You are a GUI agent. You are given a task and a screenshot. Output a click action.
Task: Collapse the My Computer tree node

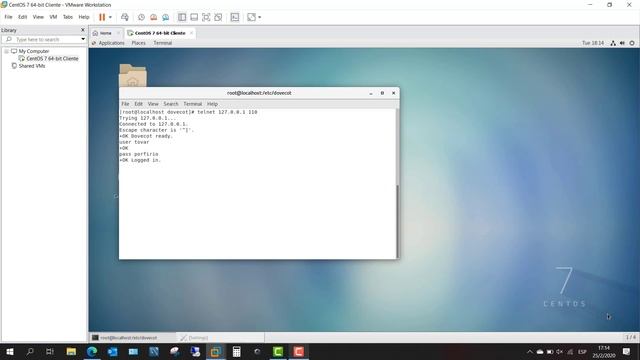click(6, 51)
